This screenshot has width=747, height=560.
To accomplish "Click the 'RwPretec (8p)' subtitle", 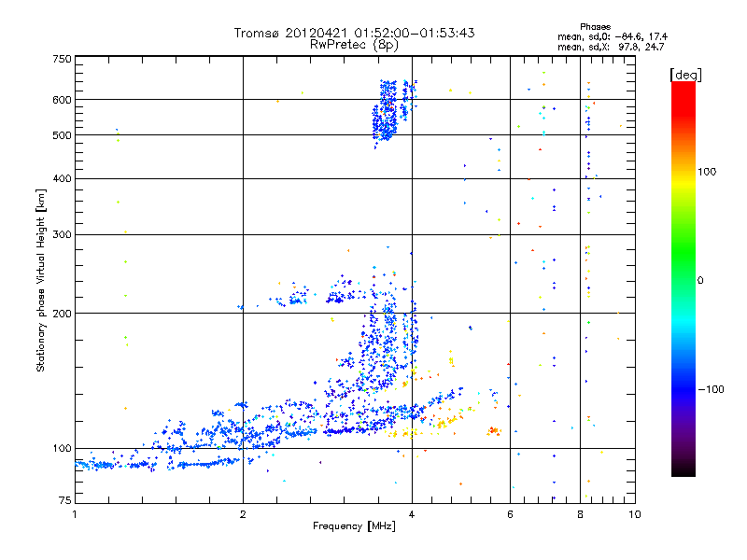I will coord(354,45).
